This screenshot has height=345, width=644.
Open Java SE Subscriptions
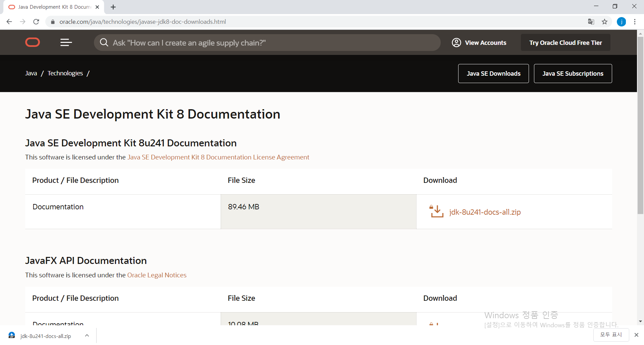pos(573,73)
